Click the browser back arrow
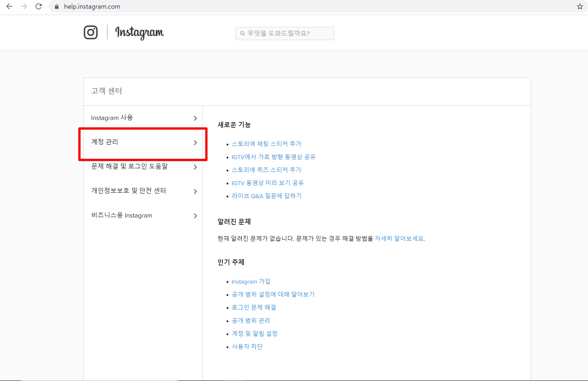The height and width of the screenshot is (381, 588). click(9, 6)
